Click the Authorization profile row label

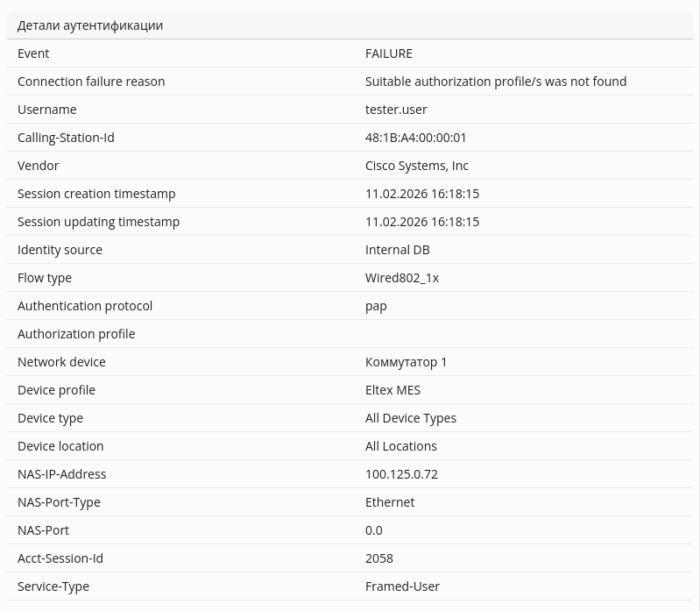tap(76, 334)
